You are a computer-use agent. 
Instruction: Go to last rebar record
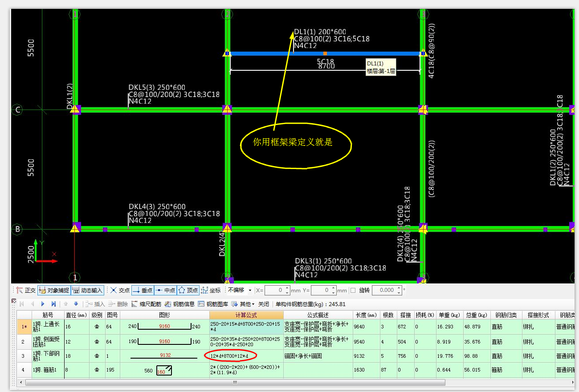53,304
